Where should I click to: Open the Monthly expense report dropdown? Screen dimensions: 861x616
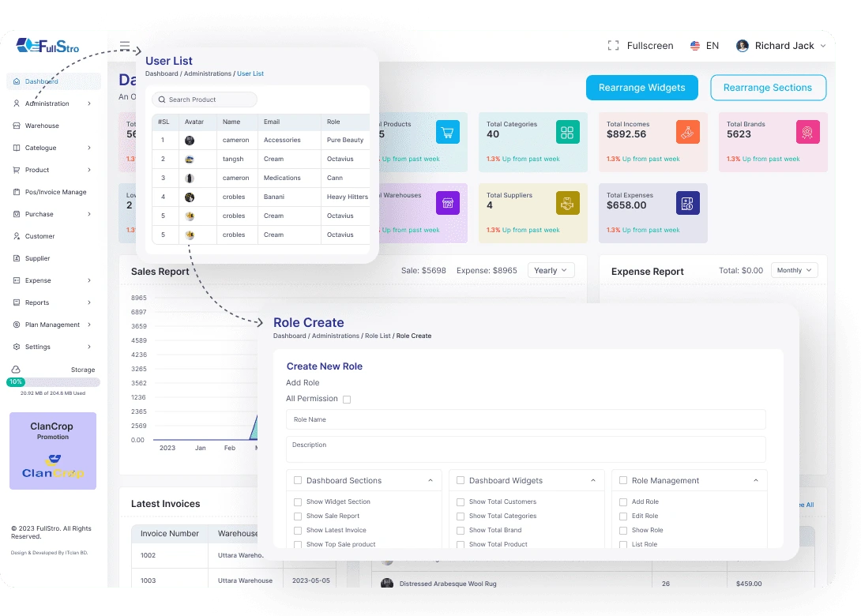tap(794, 270)
